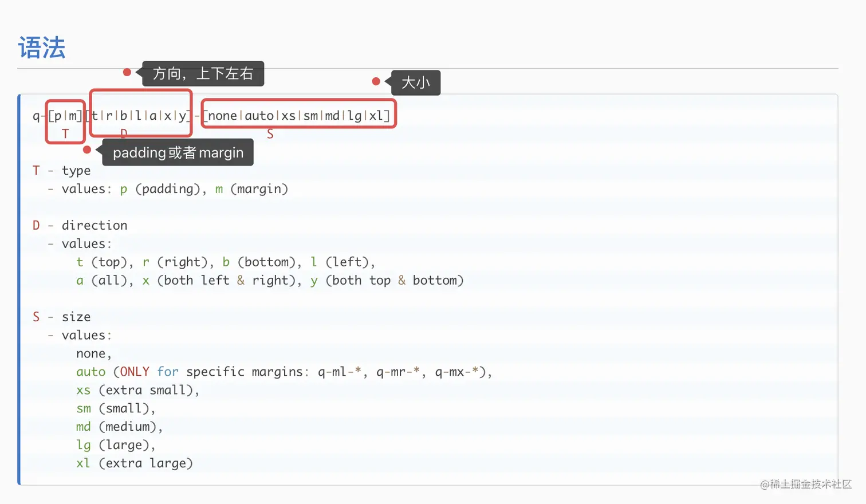The width and height of the screenshot is (866, 504).
Task: Click 'values:' under the direction entry
Action: click(x=86, y=244)
